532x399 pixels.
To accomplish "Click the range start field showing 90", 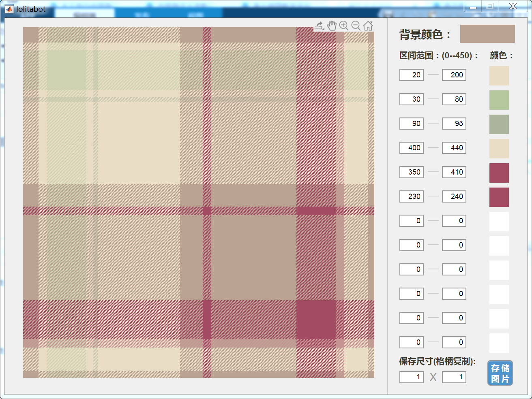I will (x=412, y=124).
